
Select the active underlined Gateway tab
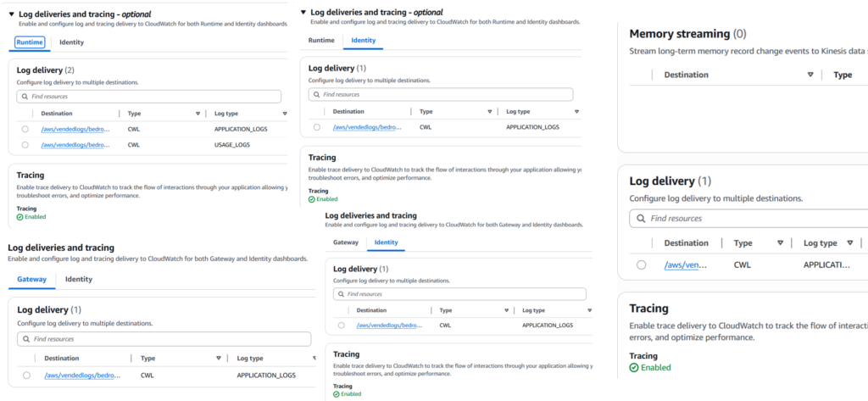(32, 279)
